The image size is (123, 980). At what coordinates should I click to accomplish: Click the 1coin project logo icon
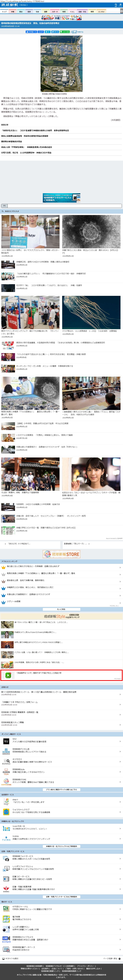(x=6, y=828)
